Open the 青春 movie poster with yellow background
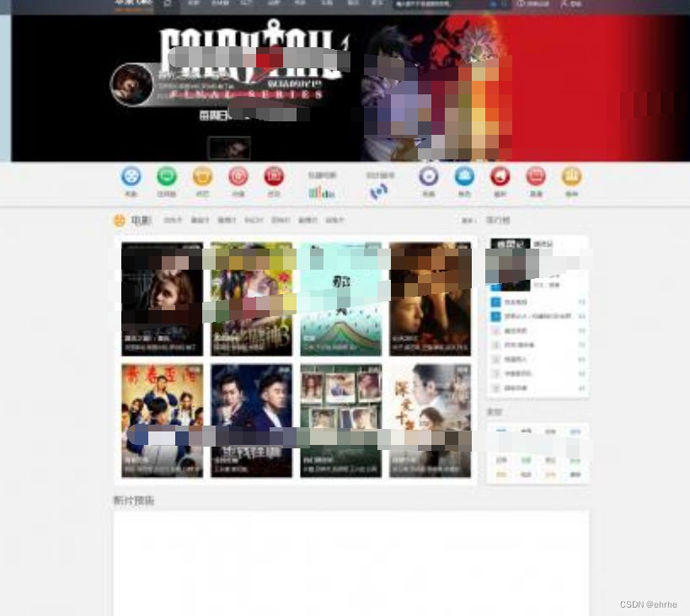Image resolution: width=690 pixels, height=616 pixels. [x=163, y=420]
